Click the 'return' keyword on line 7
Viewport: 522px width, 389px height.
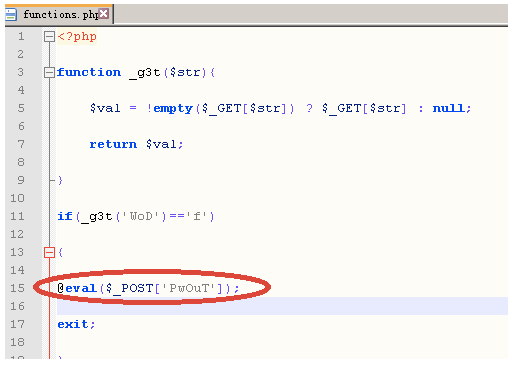(x=113, y=144)
